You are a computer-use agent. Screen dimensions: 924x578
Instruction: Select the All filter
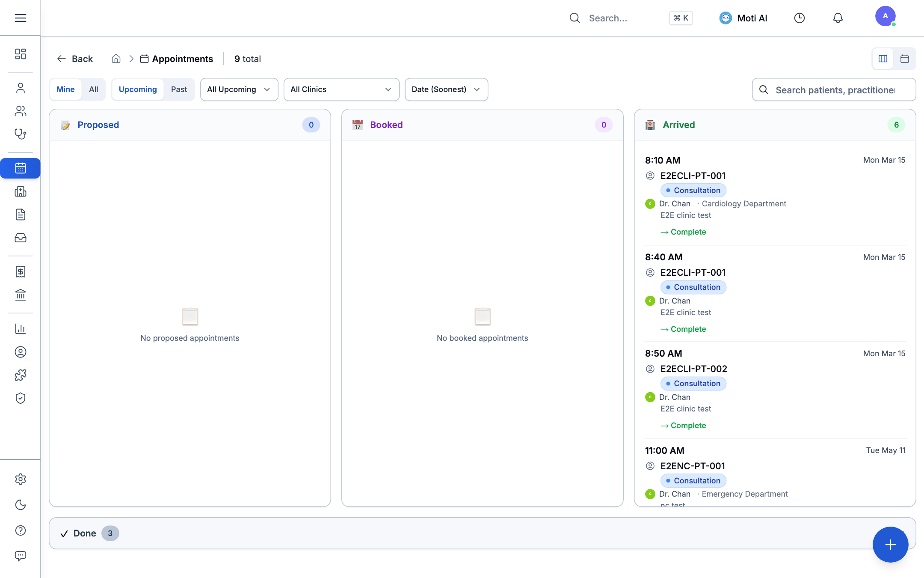pyautogui.click(x=93, y=89)
